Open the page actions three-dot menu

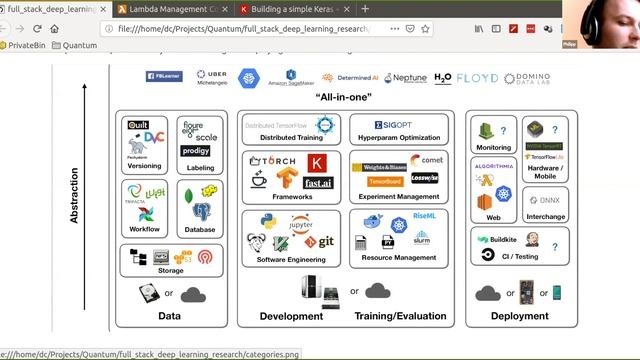coord(395,29)
